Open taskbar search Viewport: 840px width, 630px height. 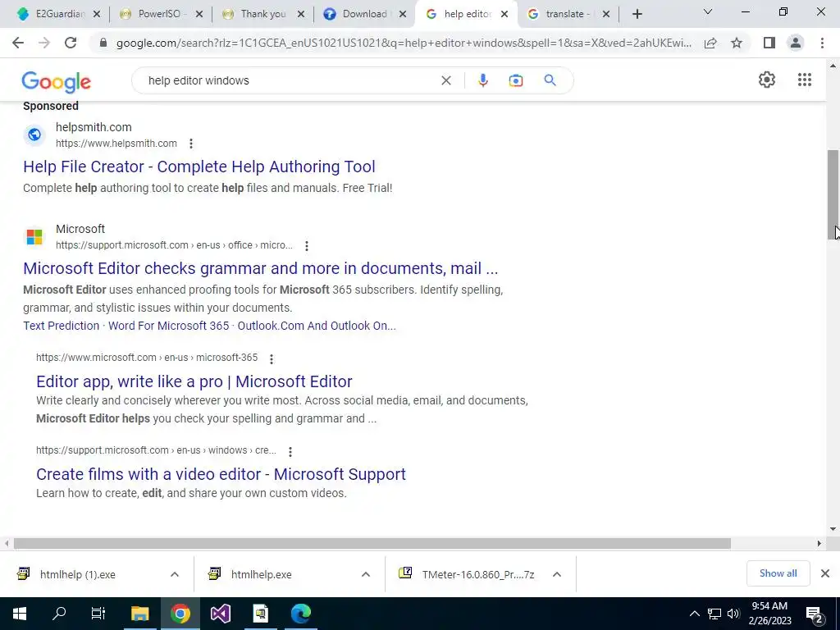[59, 614]
